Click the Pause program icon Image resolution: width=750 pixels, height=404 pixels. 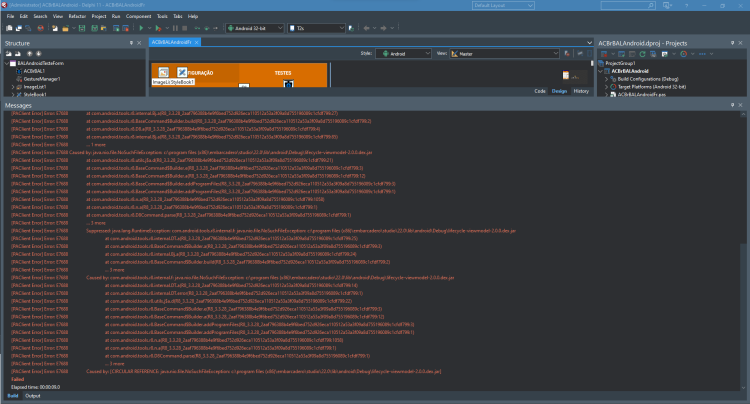175,28
